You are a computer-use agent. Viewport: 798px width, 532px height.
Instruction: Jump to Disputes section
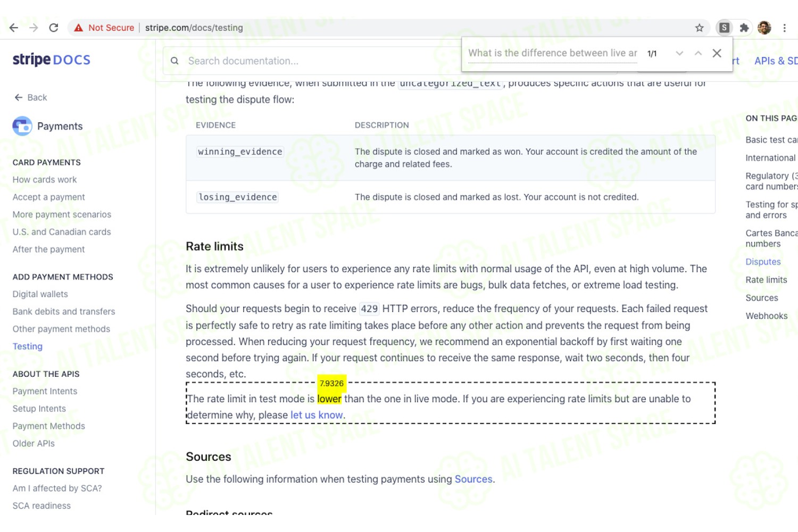pyautogui.click(x=763, y=262)
